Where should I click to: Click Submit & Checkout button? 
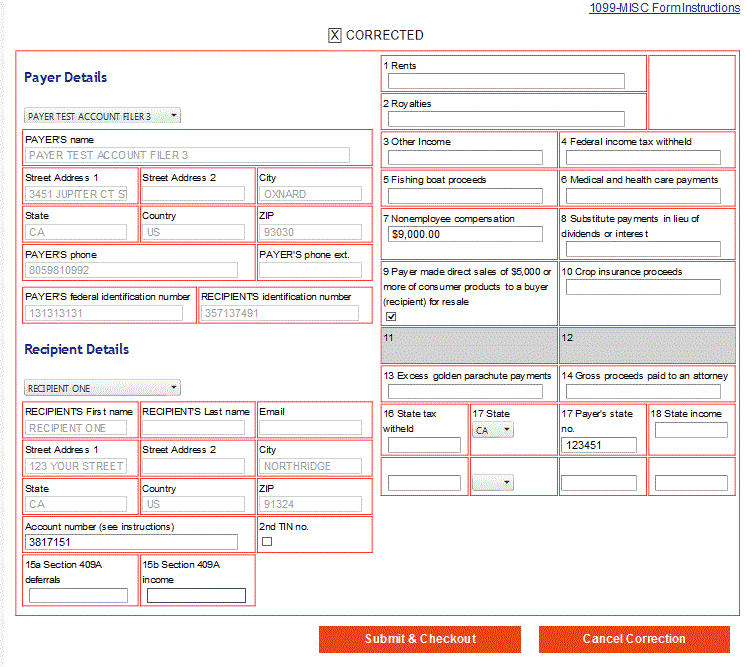420,639
